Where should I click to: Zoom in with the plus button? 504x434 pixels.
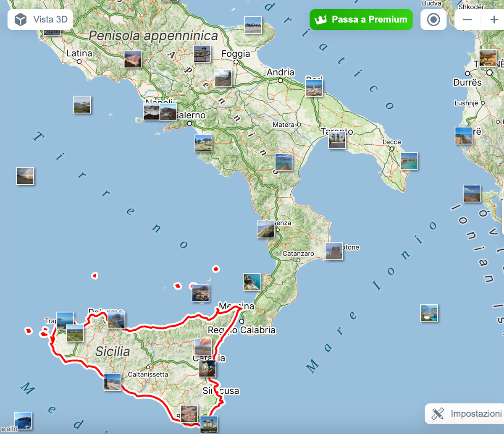pyautogui.click(x=493, y=20)
